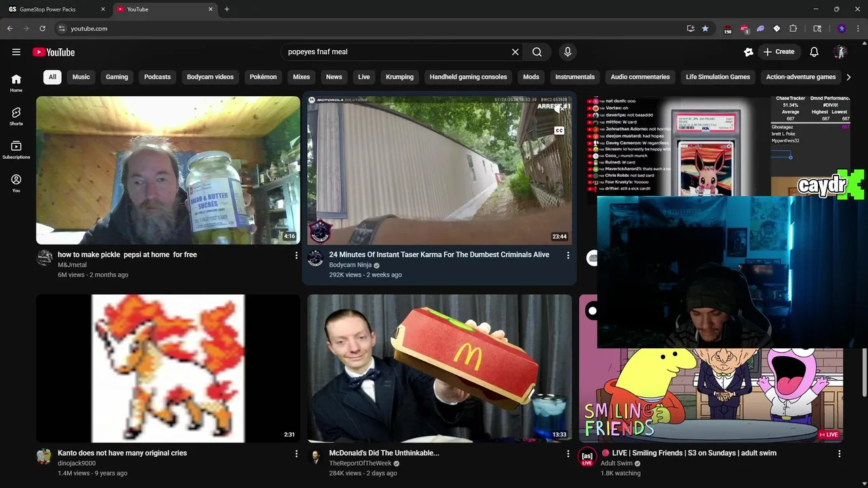Screen dimensions: 868x488
Task: Show more filter chips with the arrow
Action: [x=848, y=77]
